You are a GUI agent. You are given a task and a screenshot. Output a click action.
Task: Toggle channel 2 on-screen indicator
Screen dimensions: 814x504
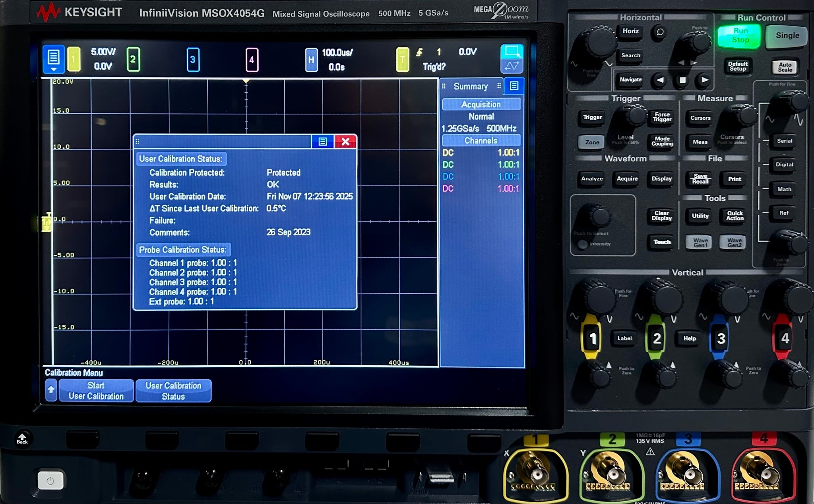[133, 59]
